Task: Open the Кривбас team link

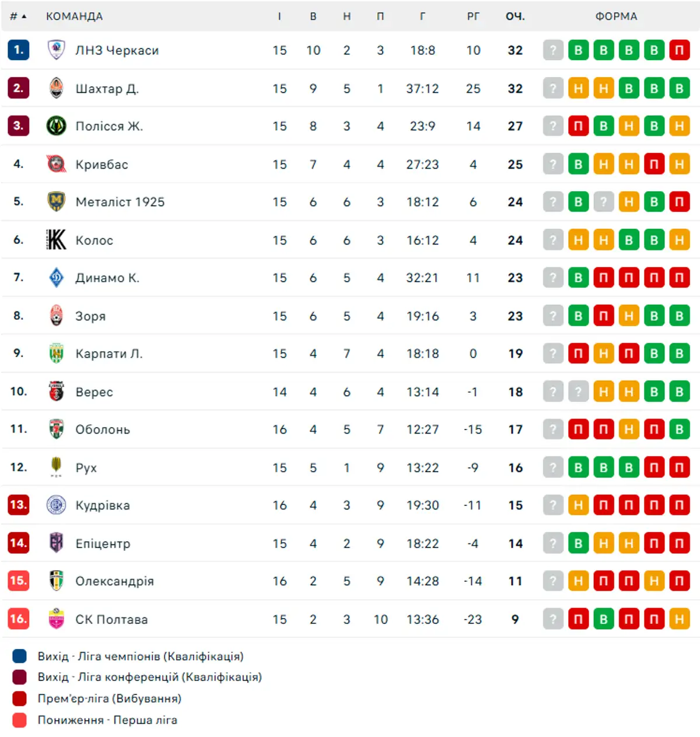Action: point(101,165)
